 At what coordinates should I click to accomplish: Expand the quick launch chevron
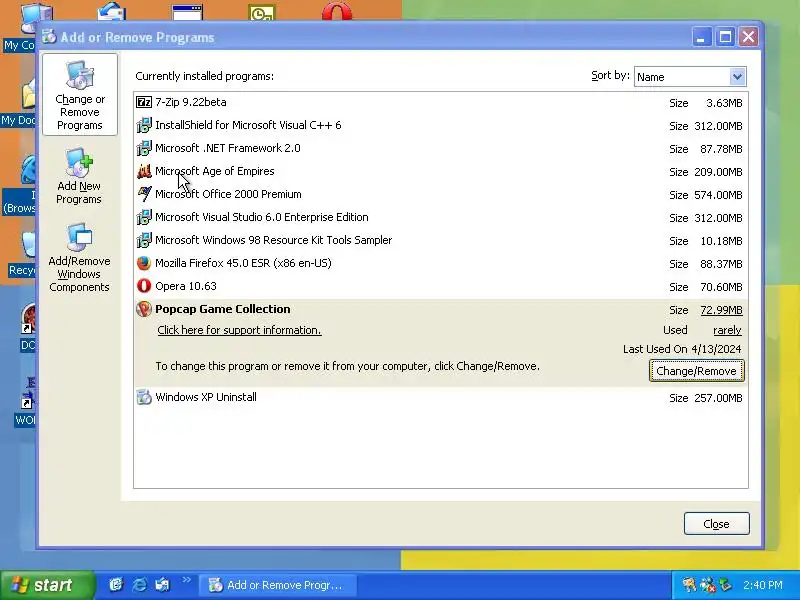pyautogui.click(x=187, y=580)
